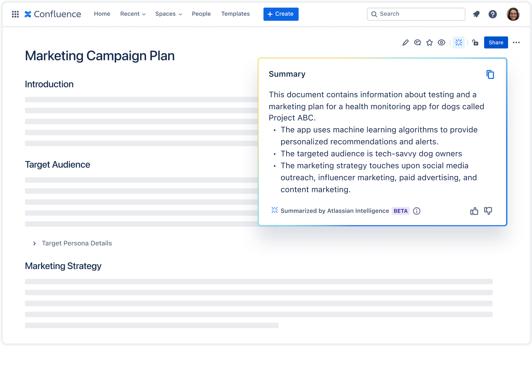532x392 pixels.
Task: Give the summary a thumbs down
Action: (488, 211)
